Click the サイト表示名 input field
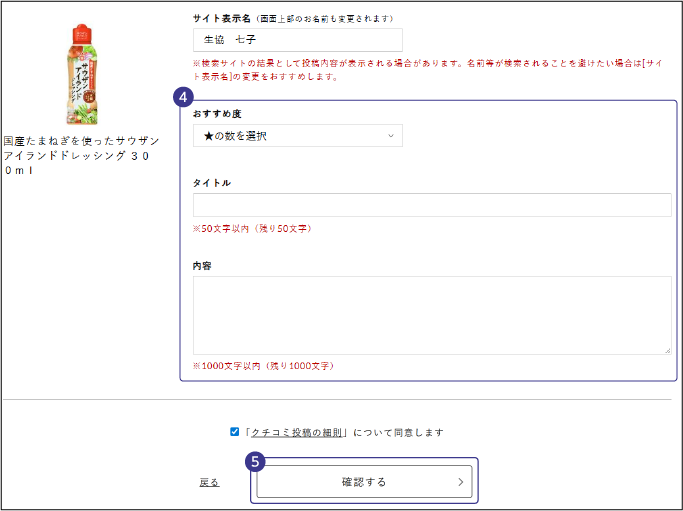Screen dimensions: 683x511 click(298, 40)
